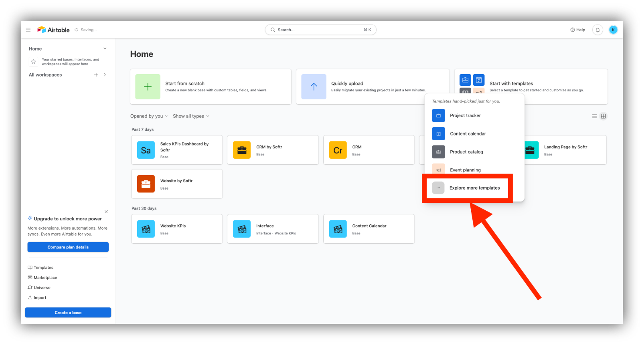
Task: Open Marketplace in the sidebar
Action: tap(43, 278)
